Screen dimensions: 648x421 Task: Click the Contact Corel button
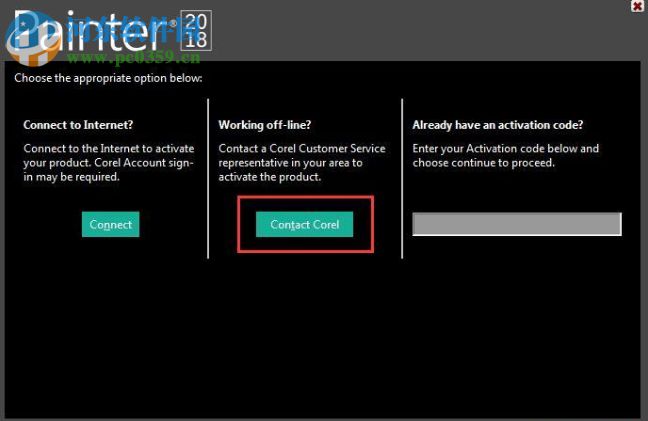point(305,224)
